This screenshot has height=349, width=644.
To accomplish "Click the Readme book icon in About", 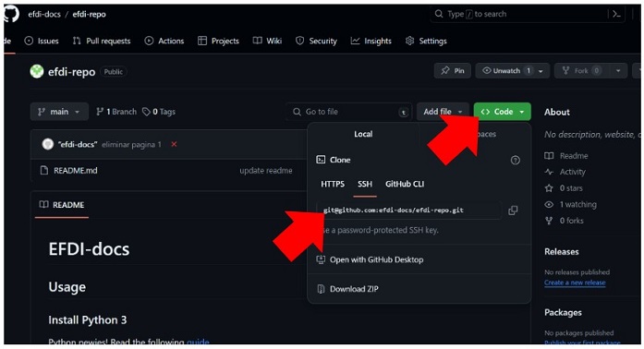I will click(549, 156).
